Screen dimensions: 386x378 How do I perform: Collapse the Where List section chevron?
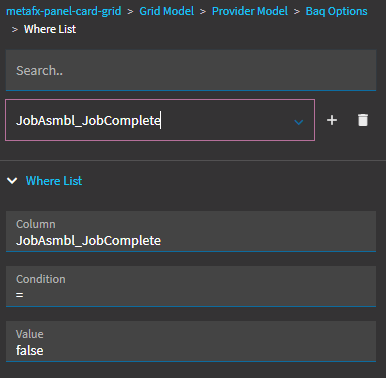tap(12, 181)
